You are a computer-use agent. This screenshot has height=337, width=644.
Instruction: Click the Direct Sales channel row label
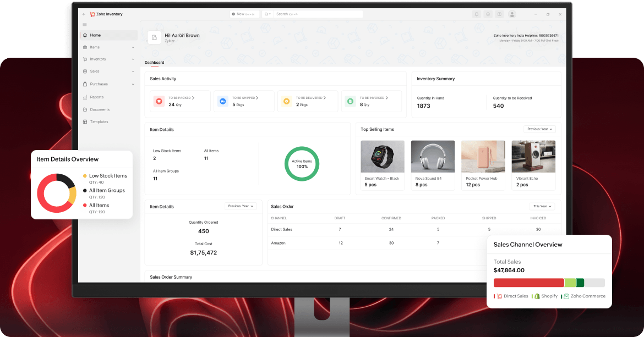pyautogui.click(x=282, y=230)
